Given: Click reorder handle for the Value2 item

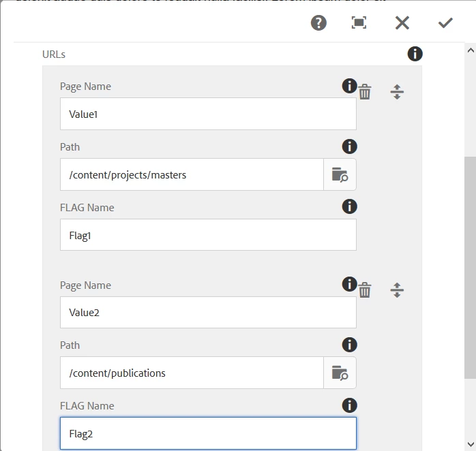Looking at the screenshot, I should [x=397, y=291].
